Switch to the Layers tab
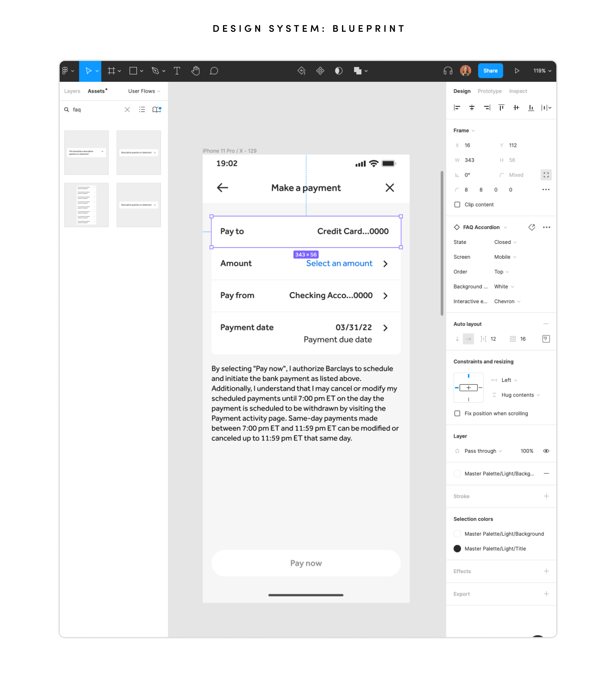Image resolution: width=616 pixels, height=682 pixels. [72, 91]
